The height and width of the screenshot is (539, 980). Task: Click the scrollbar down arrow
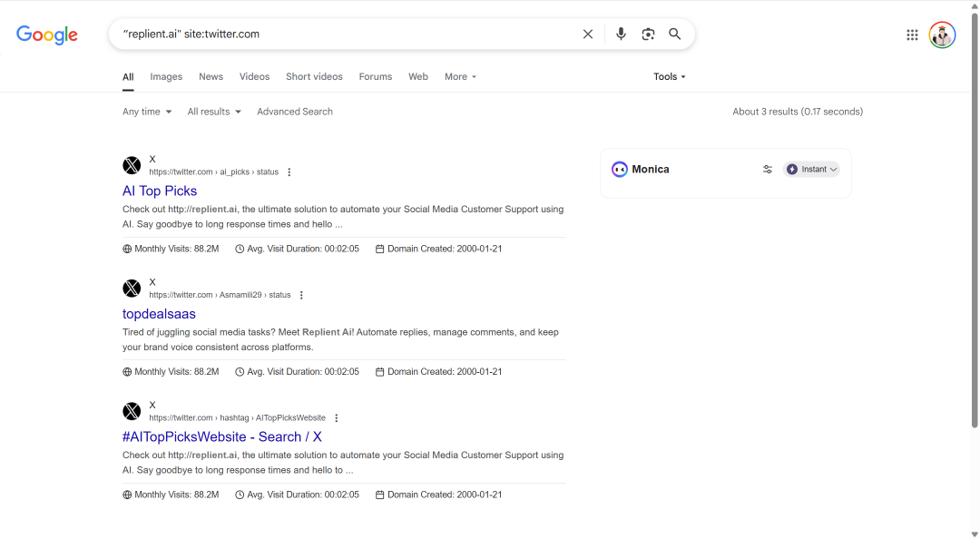(x=975, y=534)
